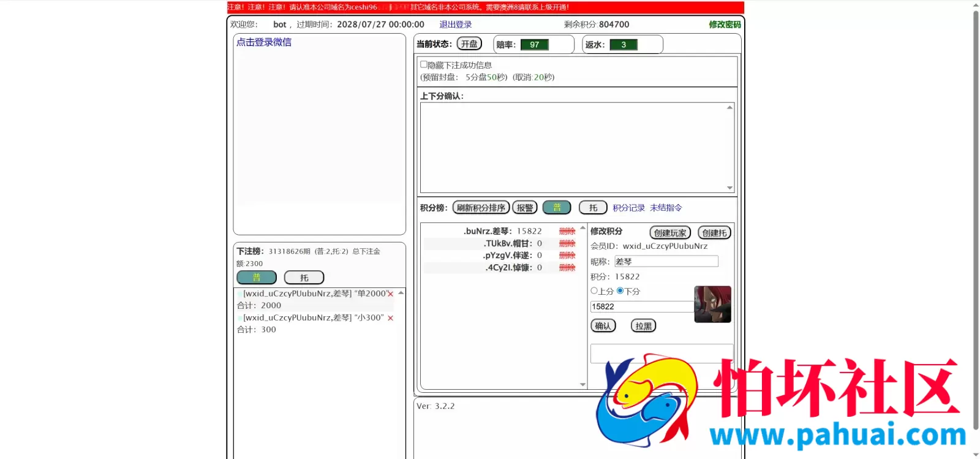Open the 修改密码 link
The width and height of the screenshot is (980, 459).
coord(725,25)
